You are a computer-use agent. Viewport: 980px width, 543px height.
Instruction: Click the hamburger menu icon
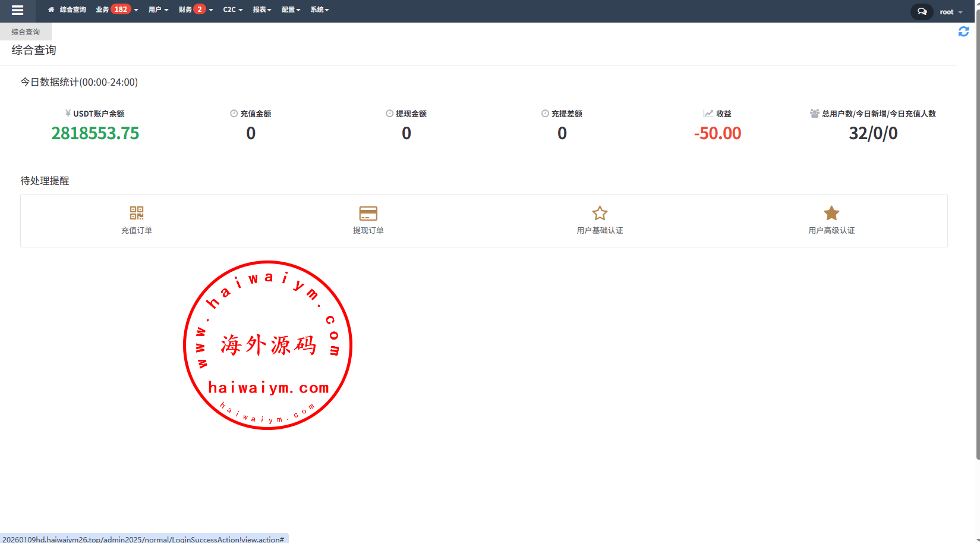(x=17, y=10)
